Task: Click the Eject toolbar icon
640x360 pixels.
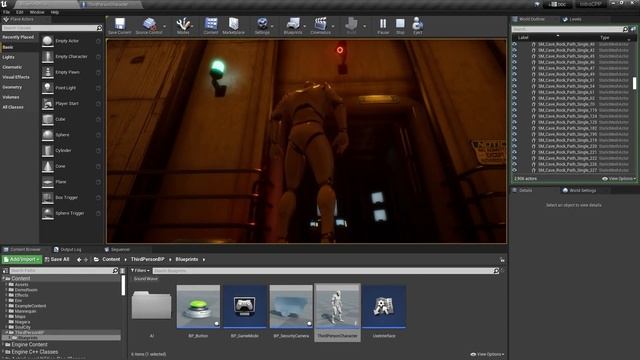Action: (417, 24)
